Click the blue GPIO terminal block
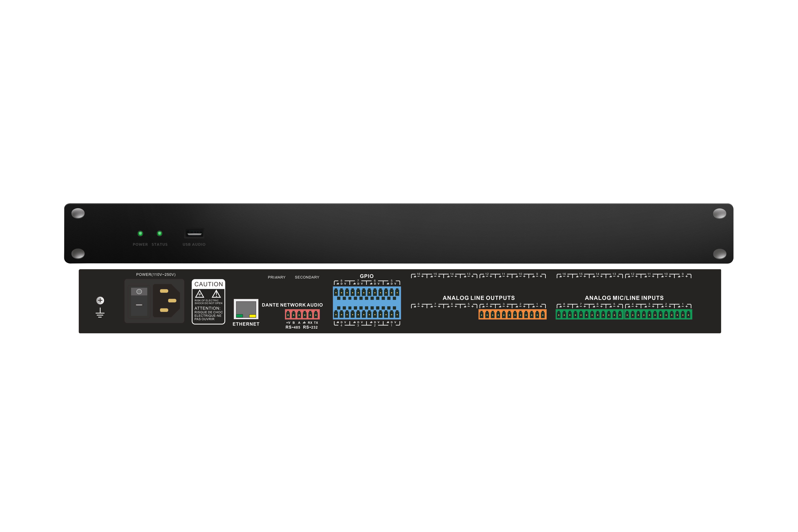 [367, 303]
